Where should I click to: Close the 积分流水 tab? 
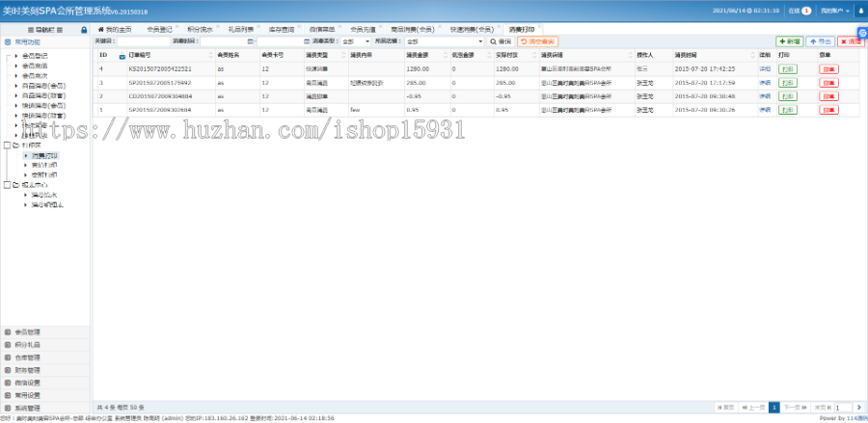click(217, 26)
